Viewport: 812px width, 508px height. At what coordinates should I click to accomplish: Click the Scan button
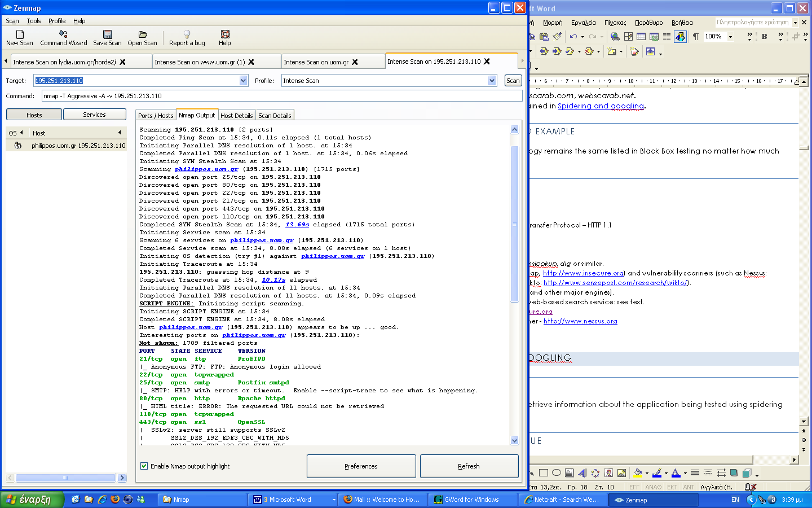[513, 81]
